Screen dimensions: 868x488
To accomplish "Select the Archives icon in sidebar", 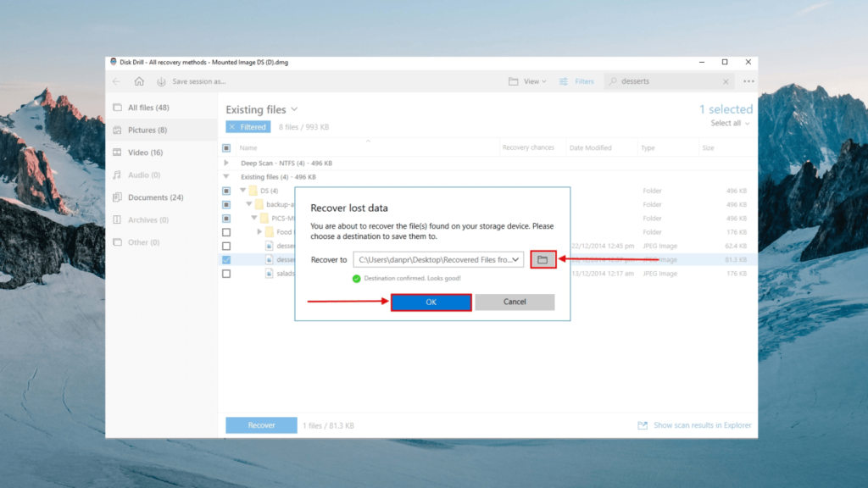I will tap(116, 219).
